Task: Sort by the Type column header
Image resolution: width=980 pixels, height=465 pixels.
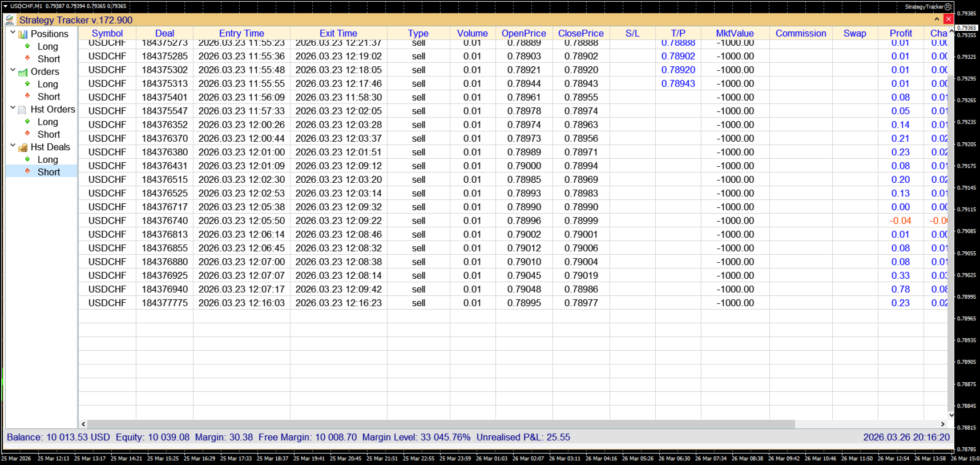Action: pyautogui.click(x=418, y=33)
